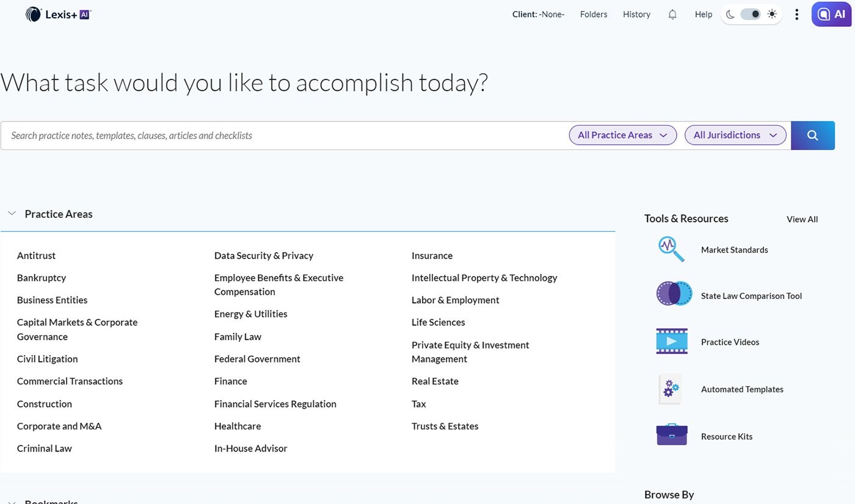Open the Resource Kits briefcase icon
The width and height of the screenshot is (855, 504).
click(672, 435)
